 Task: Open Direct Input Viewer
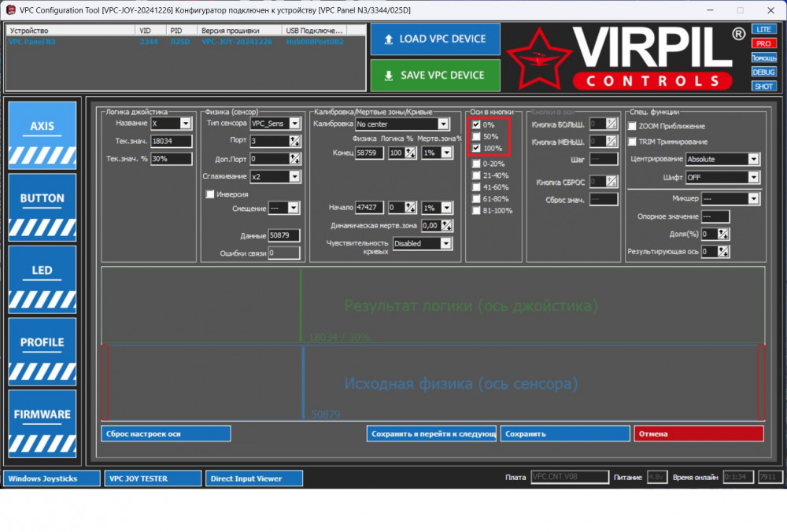pos(254,478)
